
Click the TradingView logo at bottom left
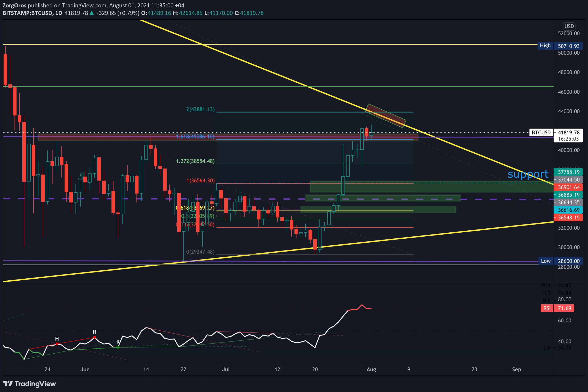click(29, 384)
